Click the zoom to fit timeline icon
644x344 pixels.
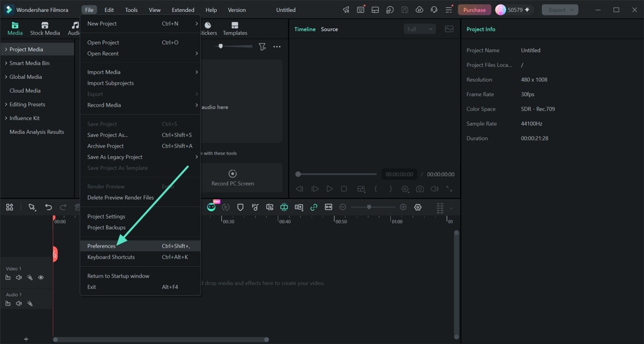click(x=328, y=207)
